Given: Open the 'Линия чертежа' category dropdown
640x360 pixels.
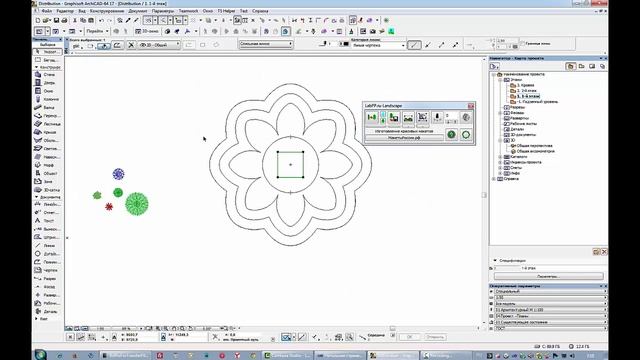Looking at the screenshot, I should point(378,45).
